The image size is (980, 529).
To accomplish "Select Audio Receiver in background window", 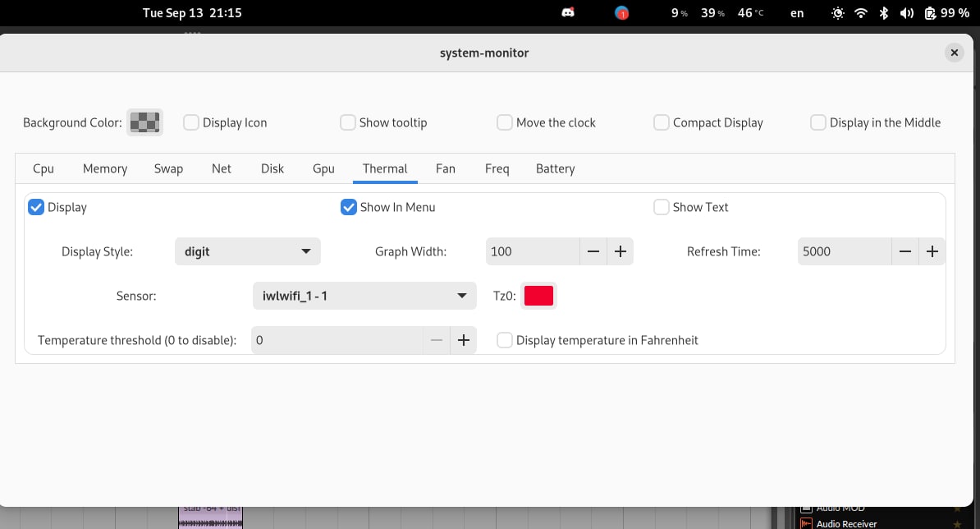I will point(845,524).
